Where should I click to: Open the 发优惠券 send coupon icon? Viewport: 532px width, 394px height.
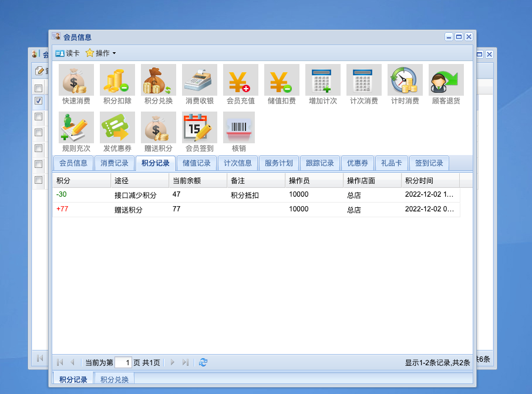(x=117, y=128)
